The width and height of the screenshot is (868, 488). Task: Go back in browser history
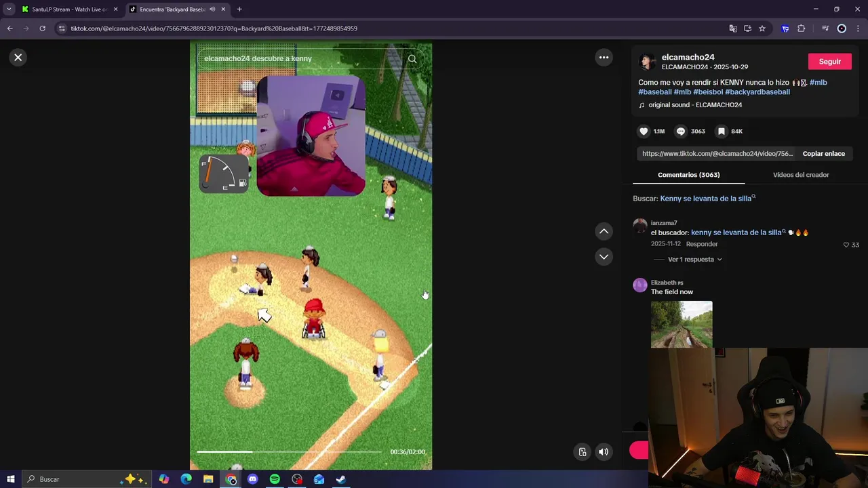point(10,28)
